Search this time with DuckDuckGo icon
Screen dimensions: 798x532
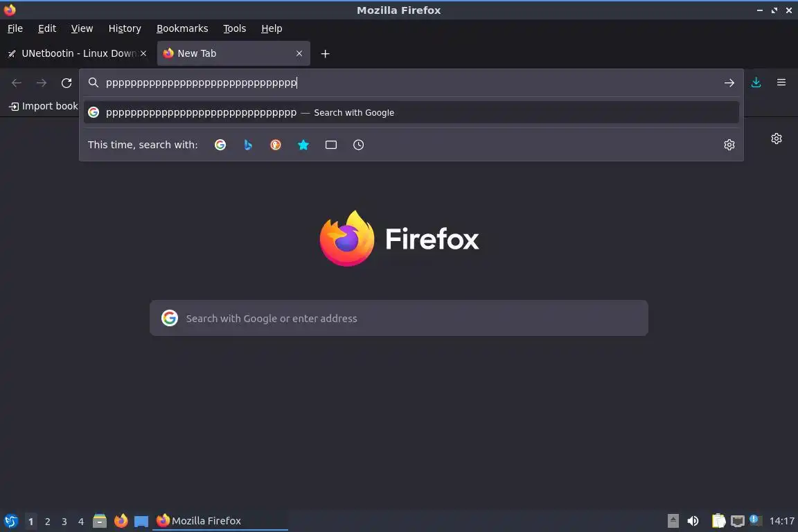coord(275,145)
